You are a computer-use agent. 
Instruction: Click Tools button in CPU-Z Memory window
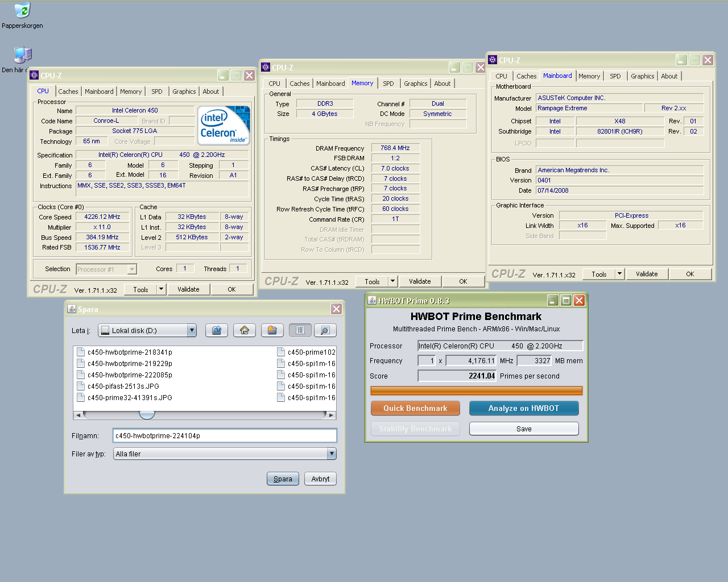coord(372,281)
